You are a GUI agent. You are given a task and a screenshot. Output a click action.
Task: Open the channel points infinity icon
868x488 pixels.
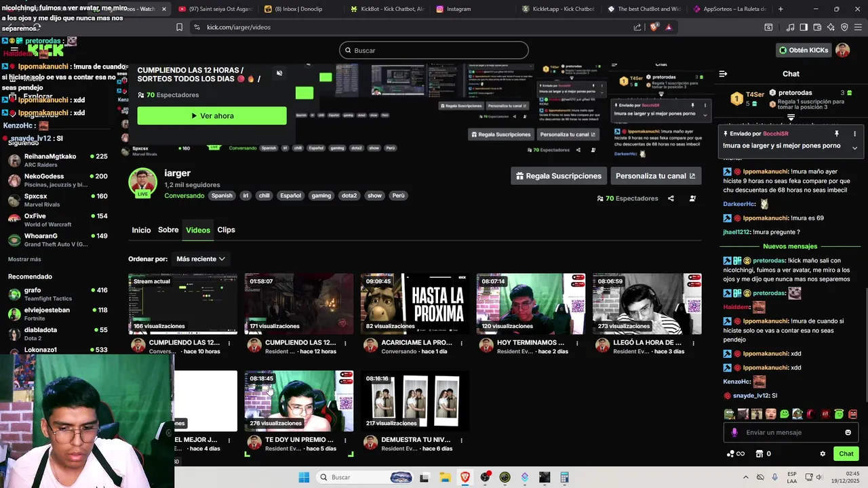tap(736, 454)
